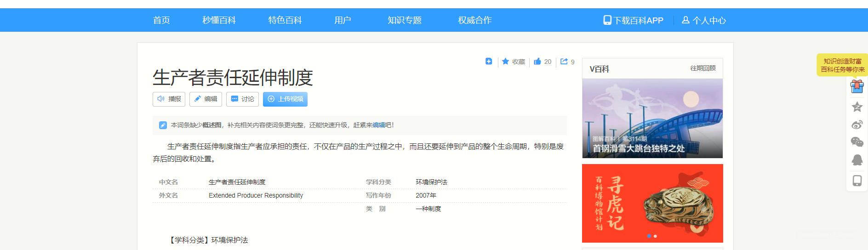Open the 用户 nav item
The width and height of the screenshot is (868, 250).
click(343, 20)
